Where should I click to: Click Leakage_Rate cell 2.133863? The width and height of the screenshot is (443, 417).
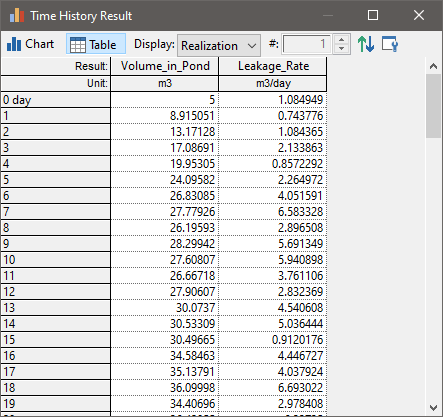[x=273, y=148]
